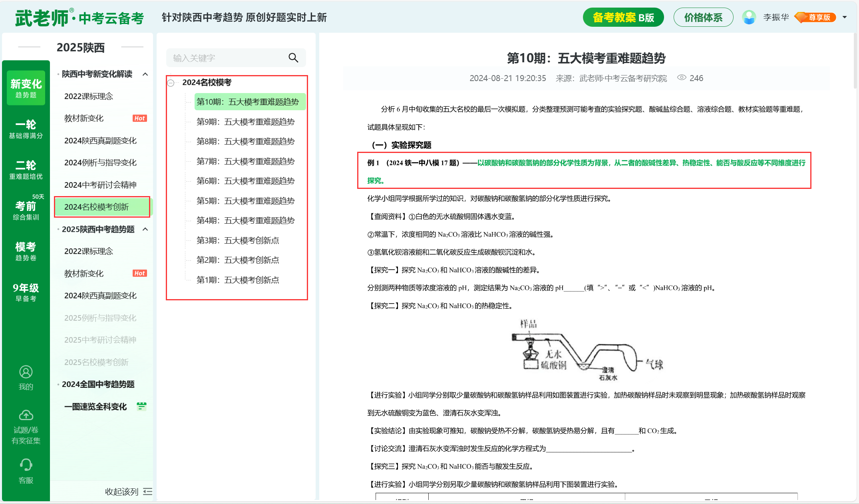Click the user avatar icon
The width and height of the screenshot is (859, 504).
tap(749, 17)
